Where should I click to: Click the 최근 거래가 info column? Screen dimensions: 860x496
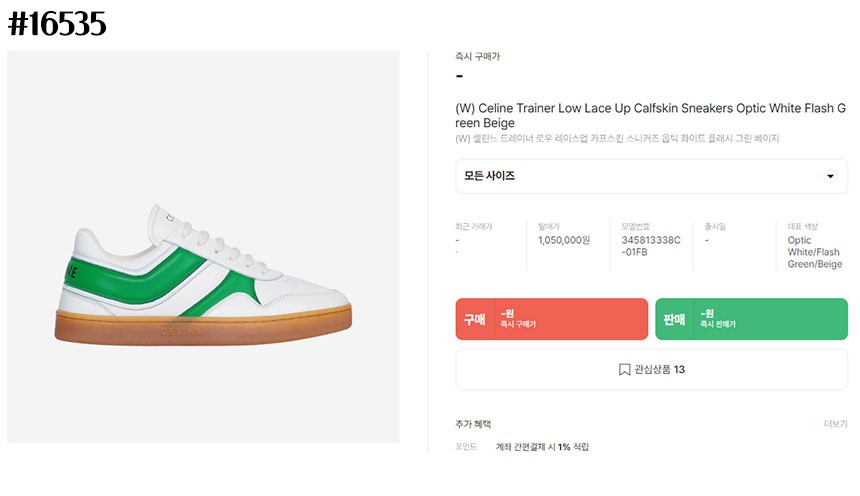point(485,239)
